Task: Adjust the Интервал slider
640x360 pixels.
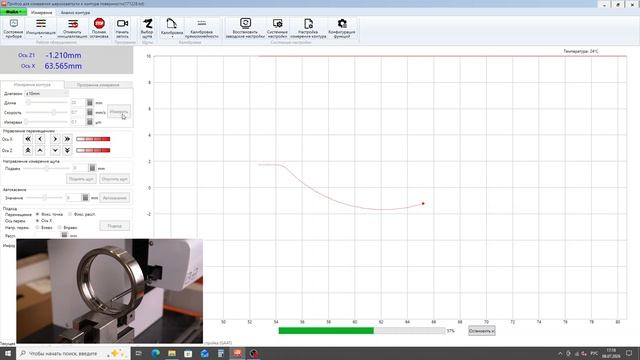Action: click(47, 122)
